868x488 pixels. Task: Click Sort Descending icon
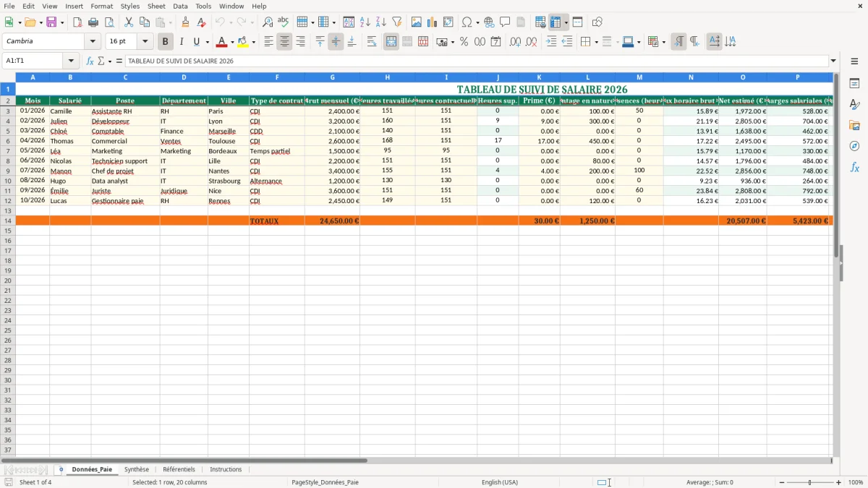click(x=381, y=22)
